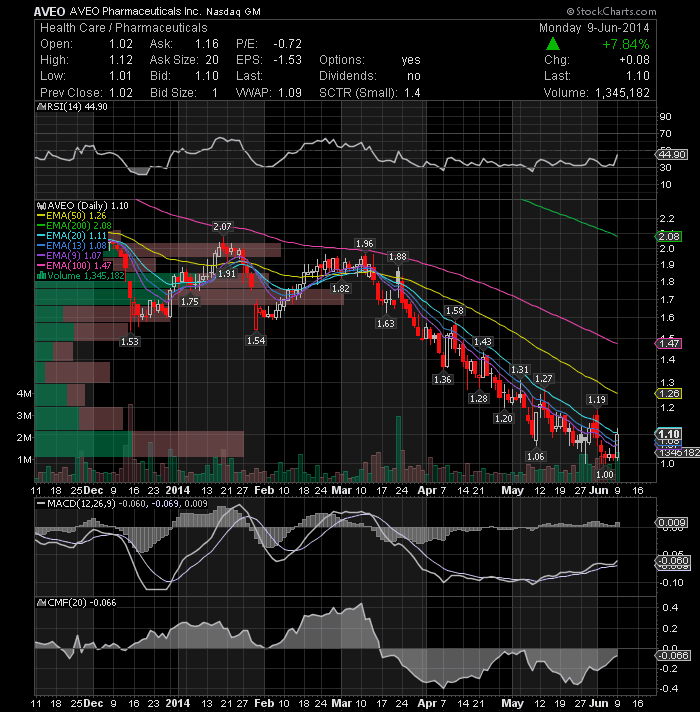Click the 1.00 price low annotation
The height and width of the screenshot is (712, 700).
click(605, 475)
